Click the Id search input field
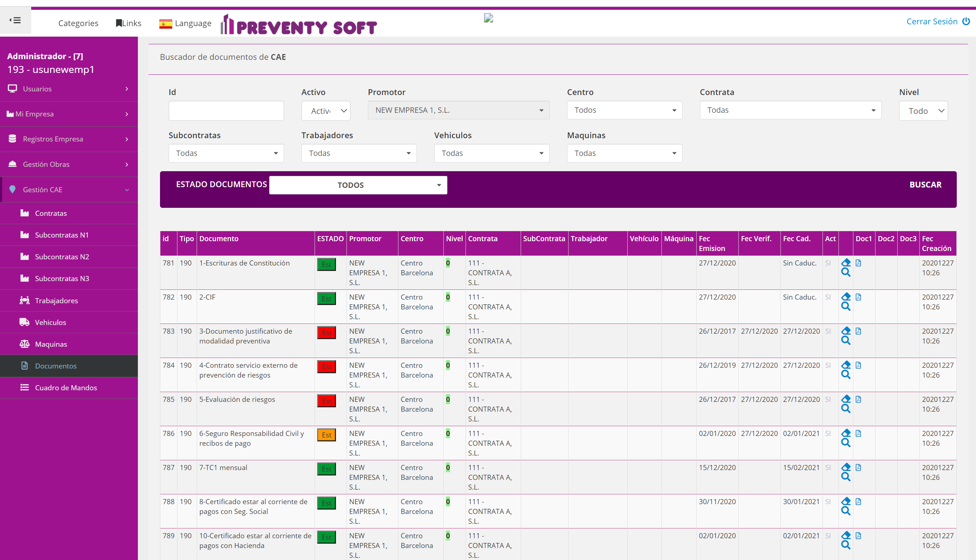Image resolution: width=976 pixels, height=560 pixels. tap(226, 111)
